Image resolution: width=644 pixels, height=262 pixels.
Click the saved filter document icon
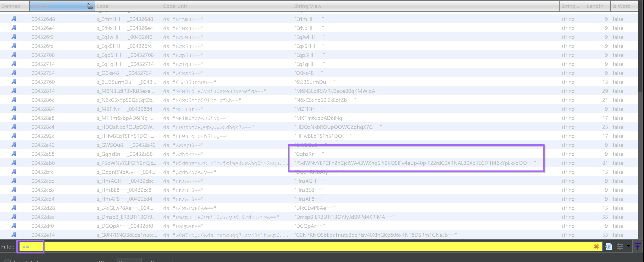point(609,246)
